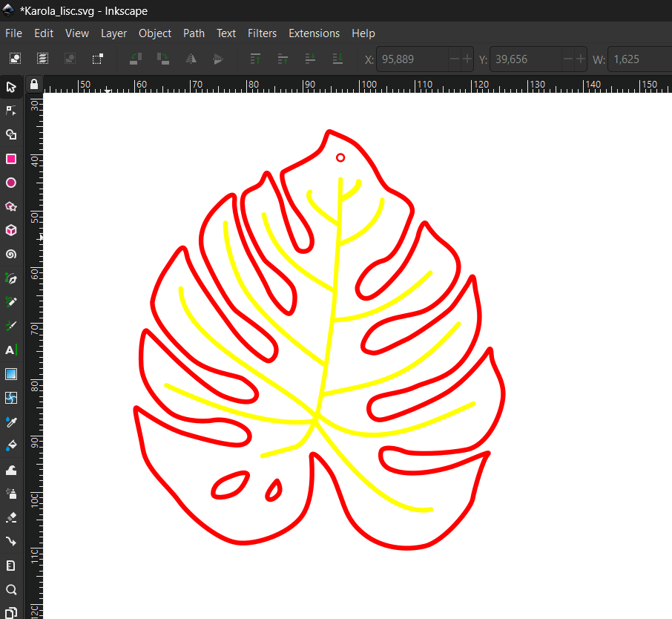Open the Help menu
The image size is (672, 619).
(x=363, y=33)
